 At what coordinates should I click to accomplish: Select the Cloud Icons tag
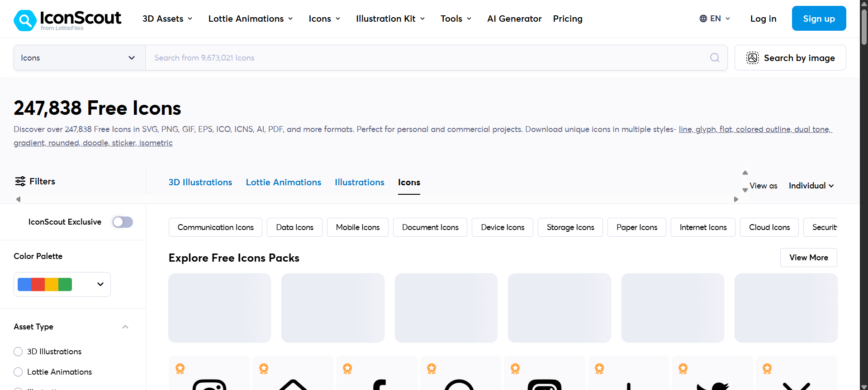point(769,227)
